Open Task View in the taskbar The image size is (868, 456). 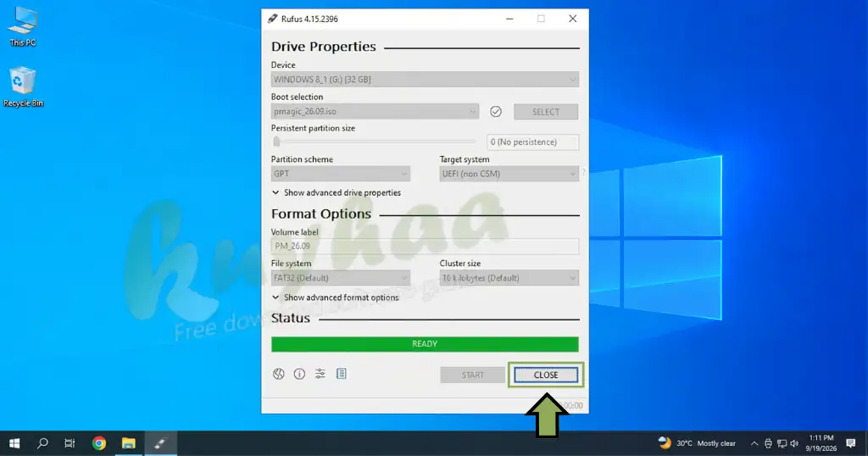click(70, 443)
